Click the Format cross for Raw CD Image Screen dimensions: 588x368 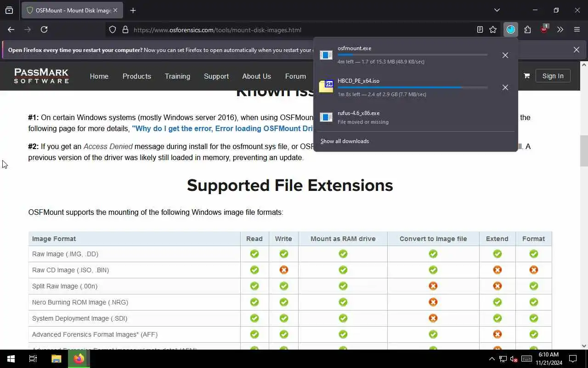click(533, 270)
